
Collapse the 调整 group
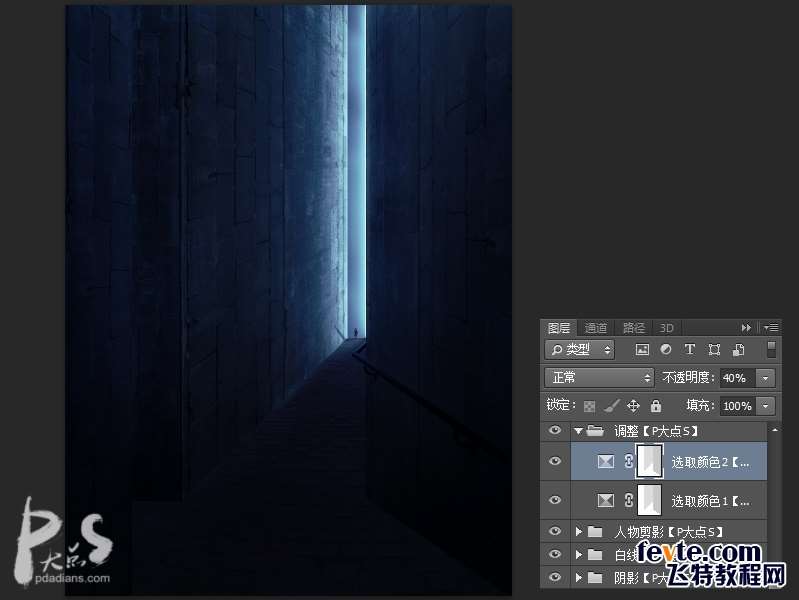click(578, 431)
